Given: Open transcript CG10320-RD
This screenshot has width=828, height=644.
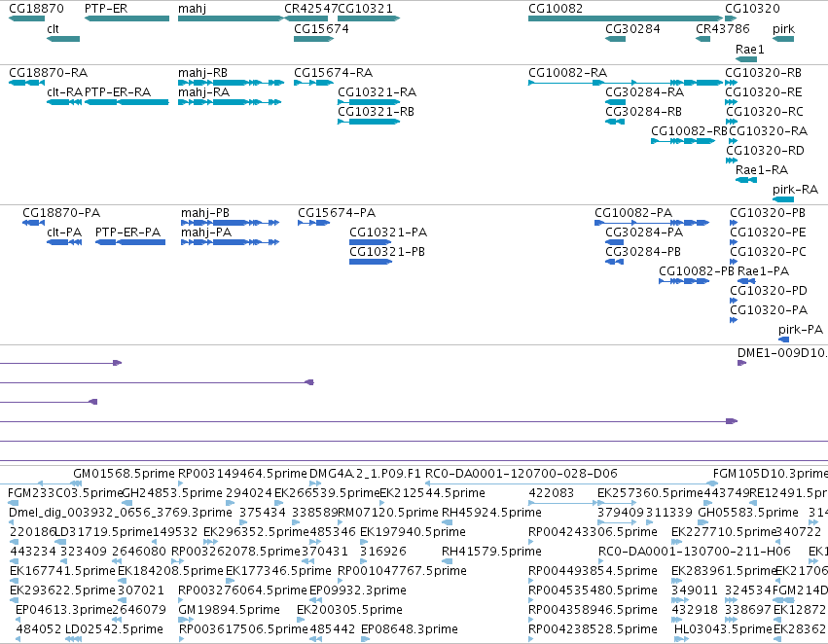Looking at the screenshot, I should click(765, 151).
